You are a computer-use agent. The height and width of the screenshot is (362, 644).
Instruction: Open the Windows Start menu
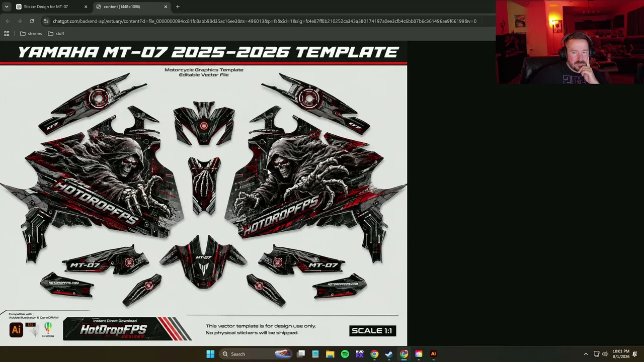210,354
